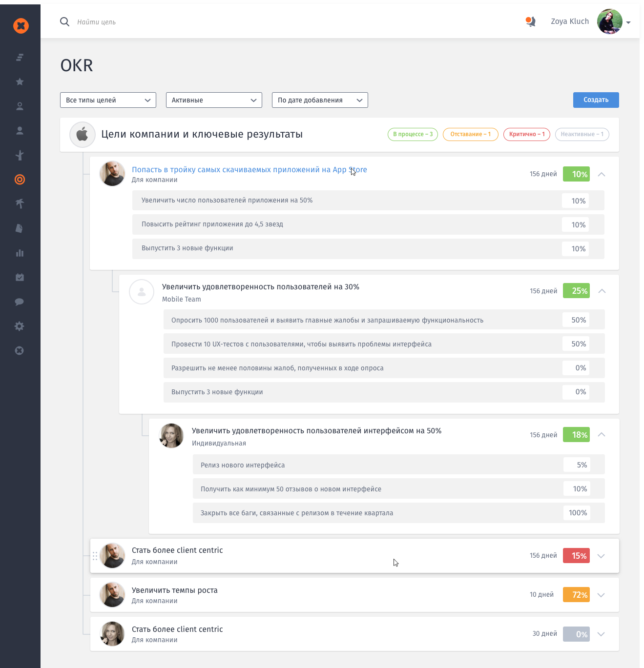Open 'Увеличить удовлетворенность пользователей на 30%' goal title
The height and width of the screenshot is (668, 644).
click(x=261, y=287)
